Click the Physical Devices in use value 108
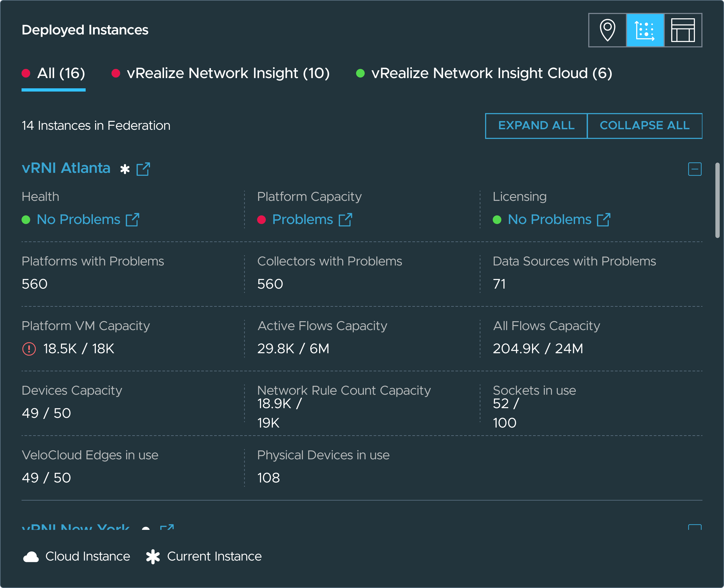Screen dimensions: 724x588 click(x=268, y=478)
